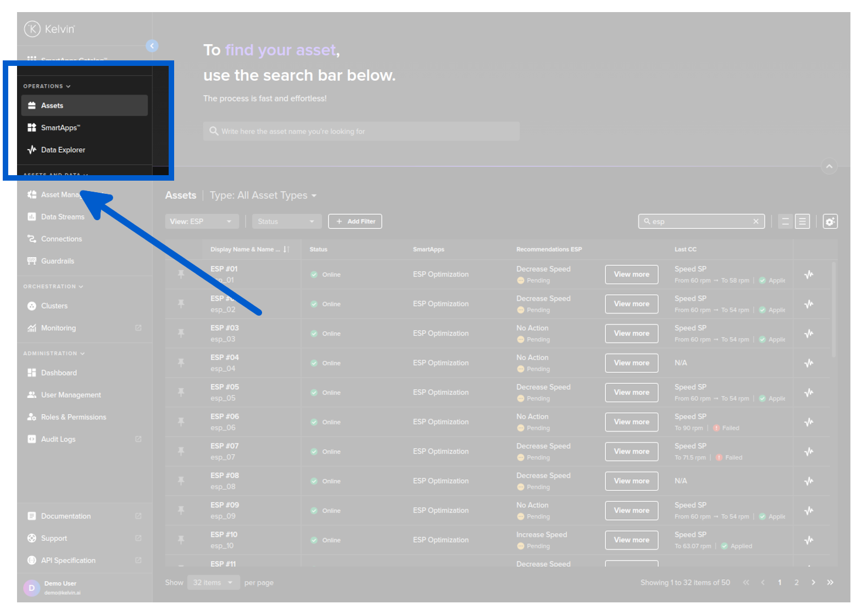Open the View: ESP dropdown

(x=202, y=221)
